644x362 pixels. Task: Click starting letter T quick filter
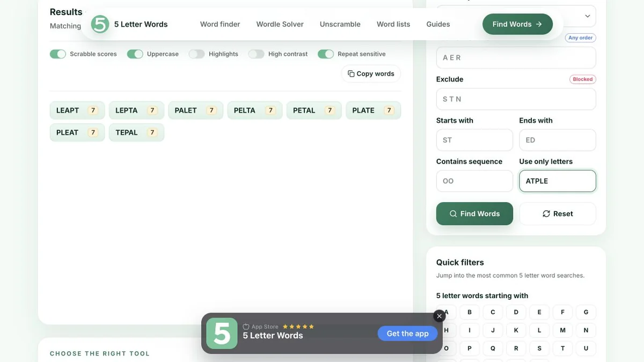pyautogui.click(x=562, y=348)
